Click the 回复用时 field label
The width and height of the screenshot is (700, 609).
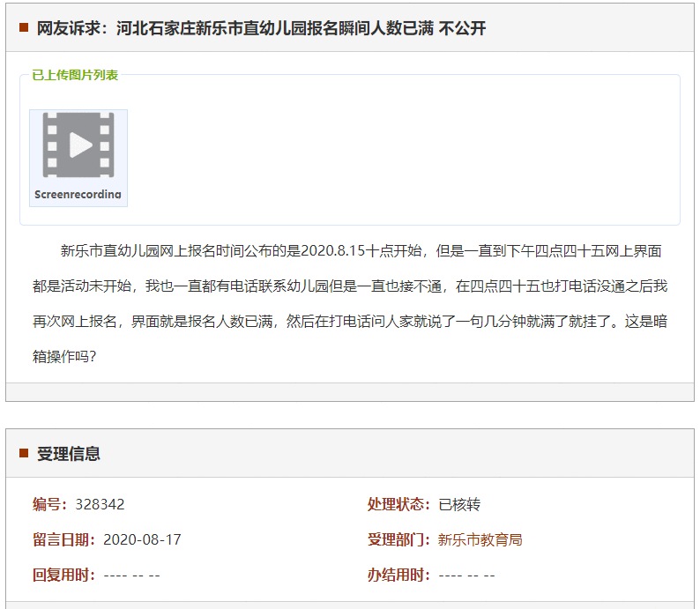[x=63, y=575]
